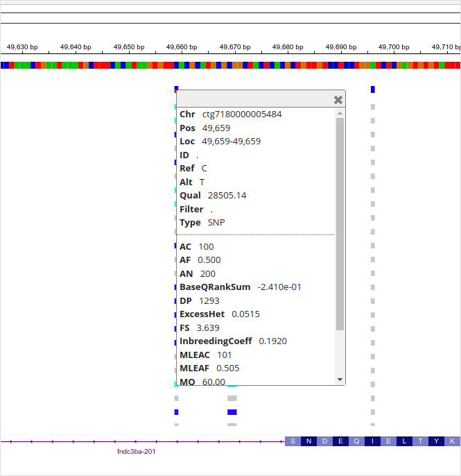Click the InbreedingCoeff value 0.1920
This screenshot has height=476, width=461.
click(273, 341)
